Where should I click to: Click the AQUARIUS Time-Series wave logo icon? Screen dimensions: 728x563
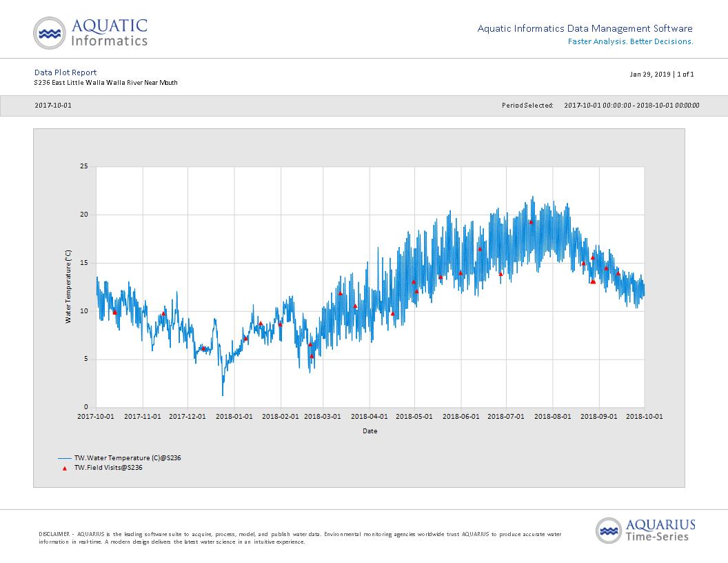coord(609,531)
